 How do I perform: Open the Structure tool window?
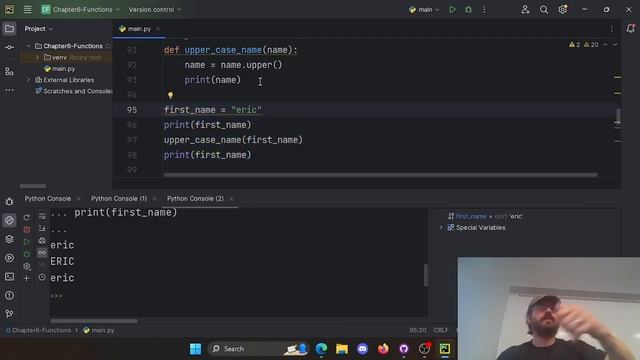coord(9,71)
